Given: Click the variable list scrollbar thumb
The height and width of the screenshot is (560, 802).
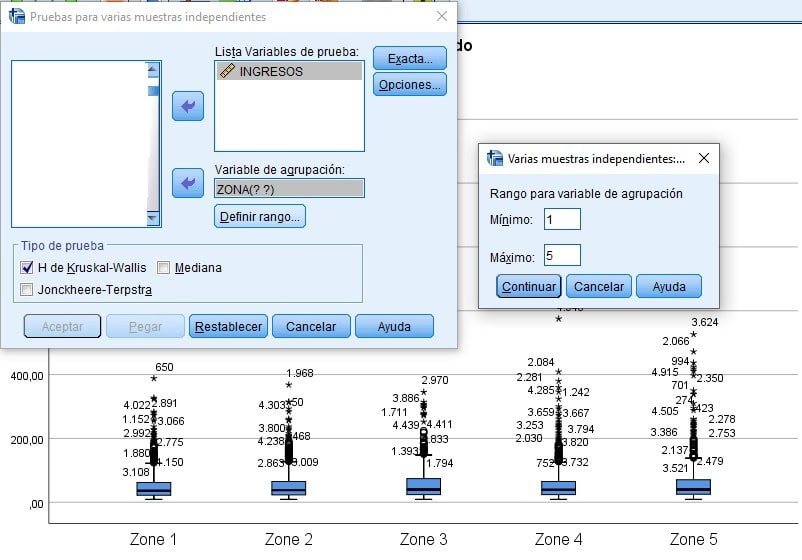Looking at the screenshot, I should [152, 92].
